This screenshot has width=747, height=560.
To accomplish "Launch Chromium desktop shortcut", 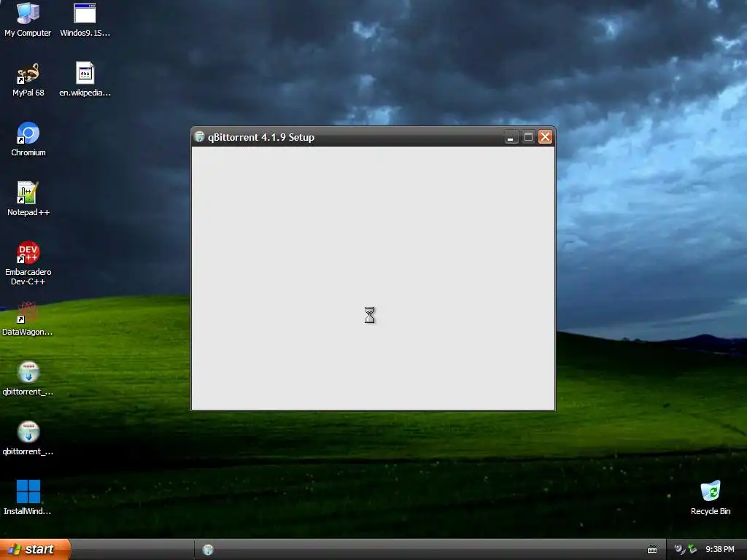I will 28,139.
